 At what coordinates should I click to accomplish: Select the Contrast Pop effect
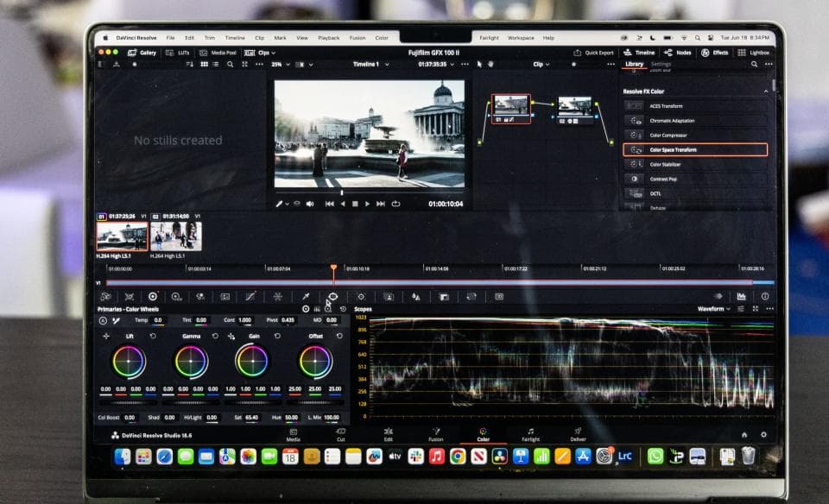tap(695, 180)
